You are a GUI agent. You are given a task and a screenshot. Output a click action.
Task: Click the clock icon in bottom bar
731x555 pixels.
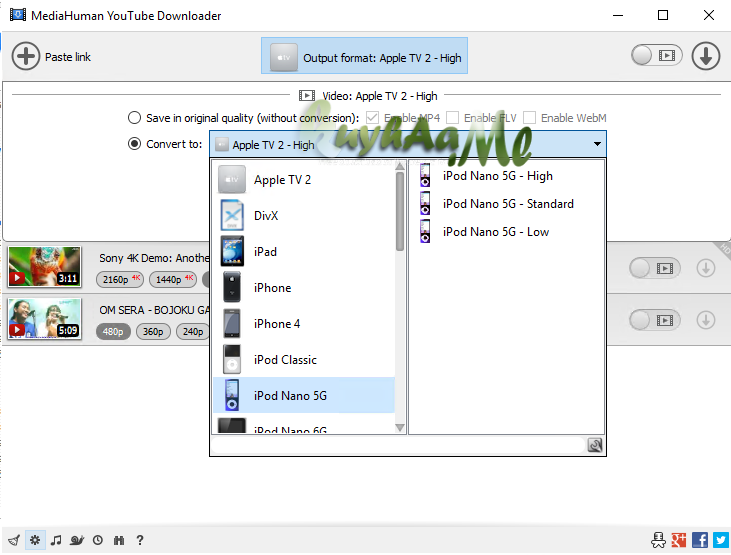(97, 540)
